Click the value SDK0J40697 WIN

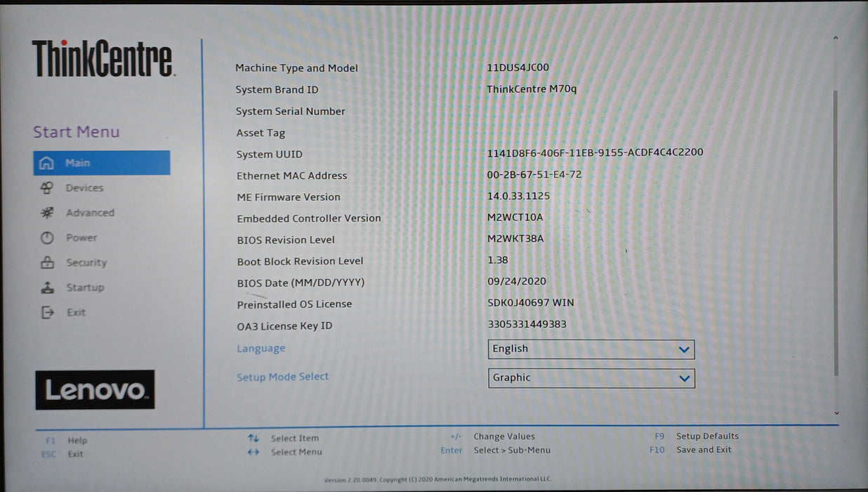531,303
